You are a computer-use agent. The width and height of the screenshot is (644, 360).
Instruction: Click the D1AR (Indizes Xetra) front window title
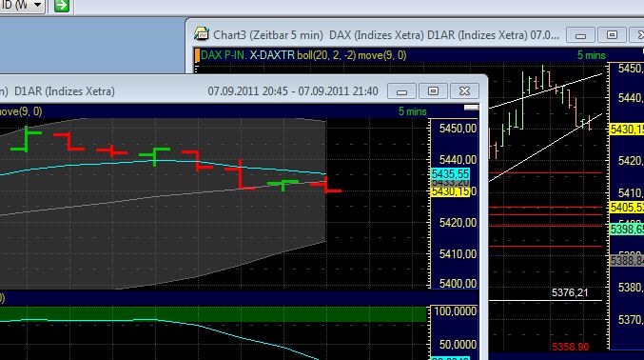coord(65,90)
